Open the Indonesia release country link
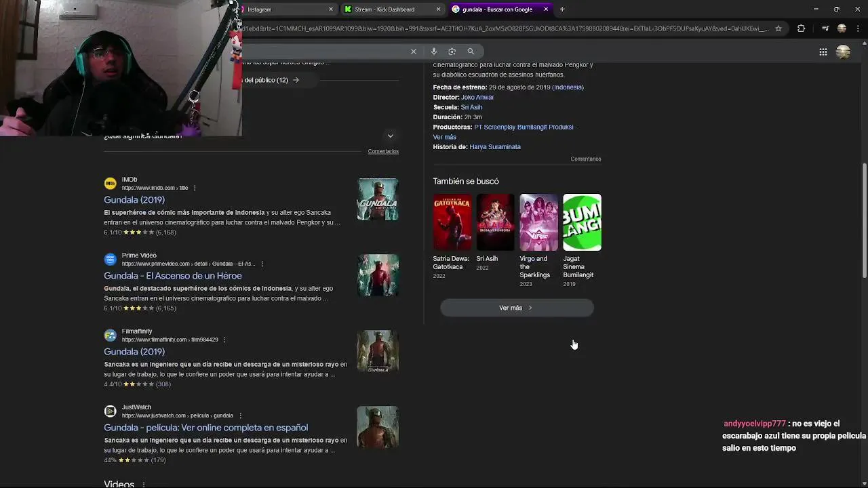 tap(568, 87)
